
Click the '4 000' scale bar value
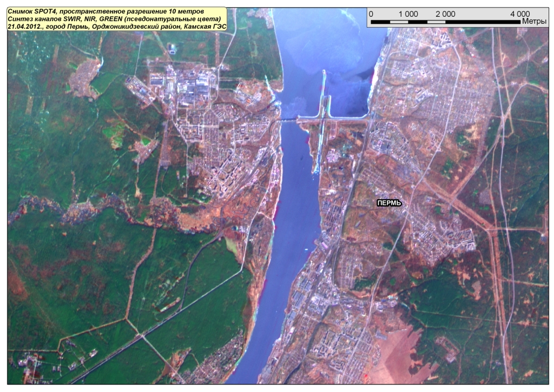click(x=520, y=14)
